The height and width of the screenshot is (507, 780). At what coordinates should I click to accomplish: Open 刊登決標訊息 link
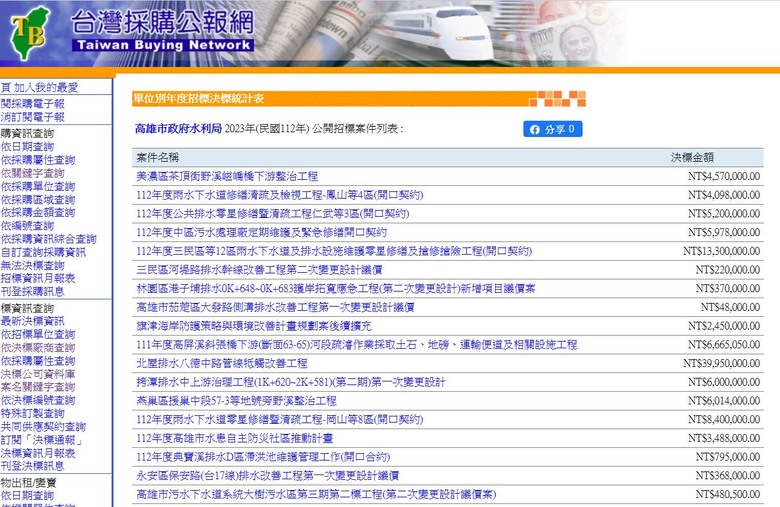(x=33, y=466)
